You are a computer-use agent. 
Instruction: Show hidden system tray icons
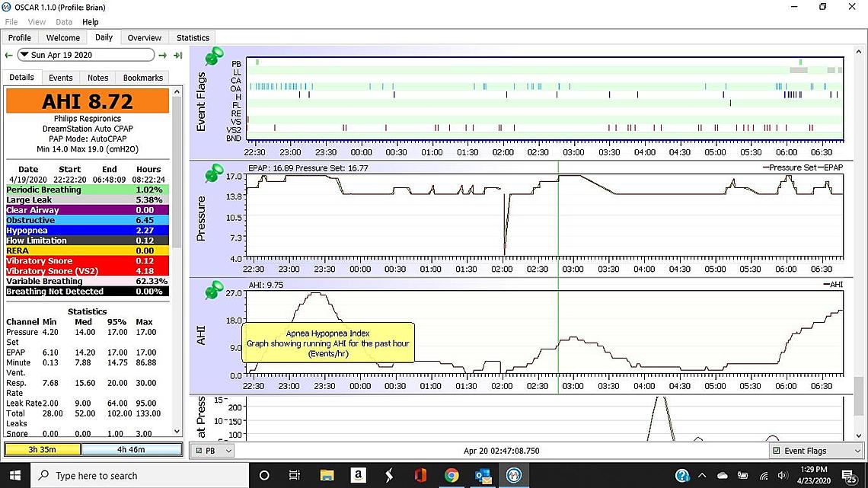click(x=702, y=475)
